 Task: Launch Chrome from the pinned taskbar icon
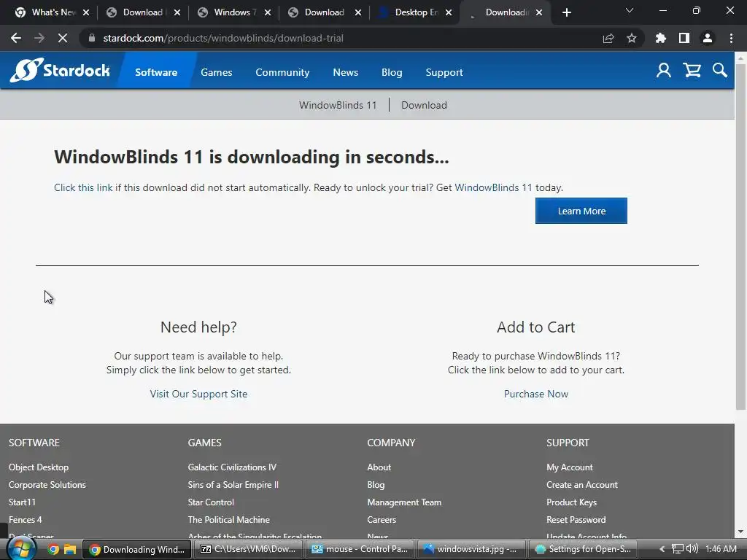point(53,550)
